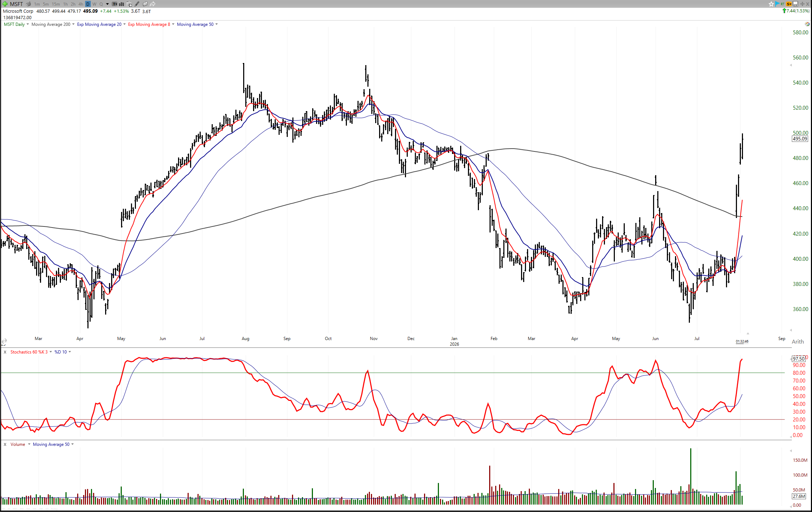The width and height of the screenshot is (812, 512).
Task: Click the add indicator grid icon
Action: click(129, 4)
